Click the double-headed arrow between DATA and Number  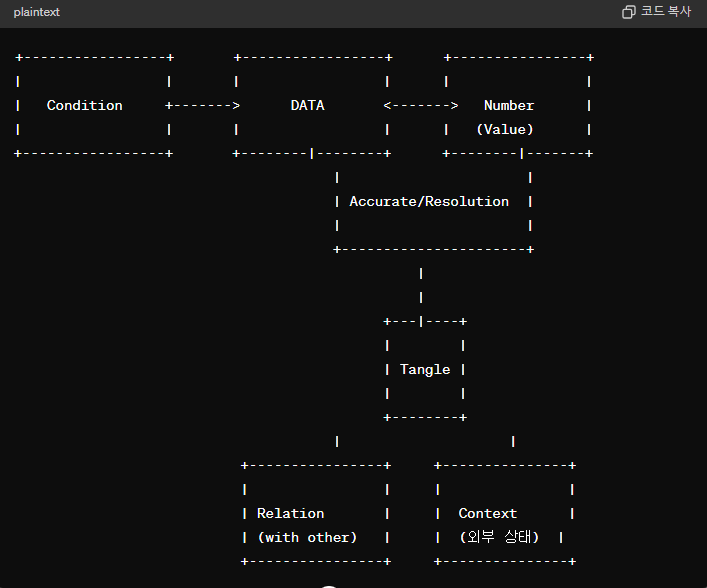coord(421,105)
